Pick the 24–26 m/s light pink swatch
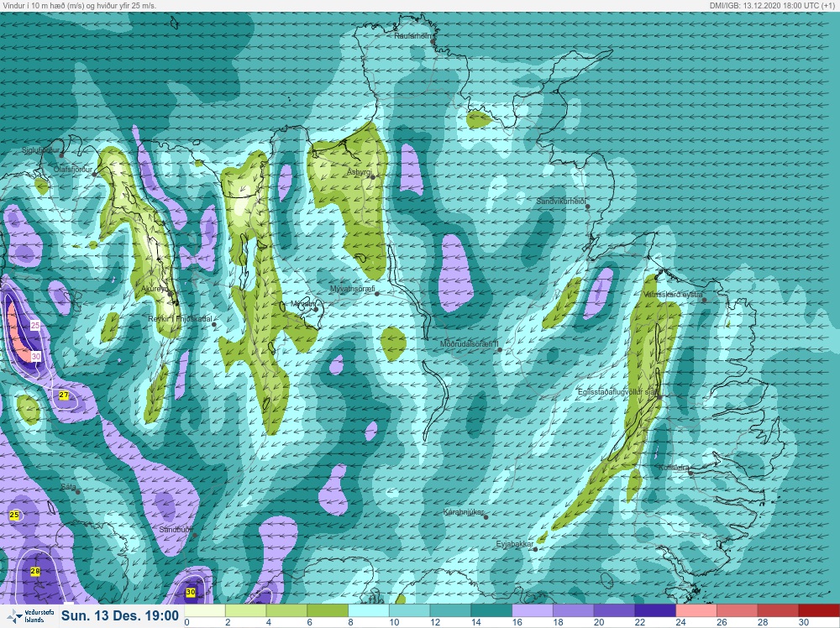Viewport: 840px width, 628px height. 696,611
